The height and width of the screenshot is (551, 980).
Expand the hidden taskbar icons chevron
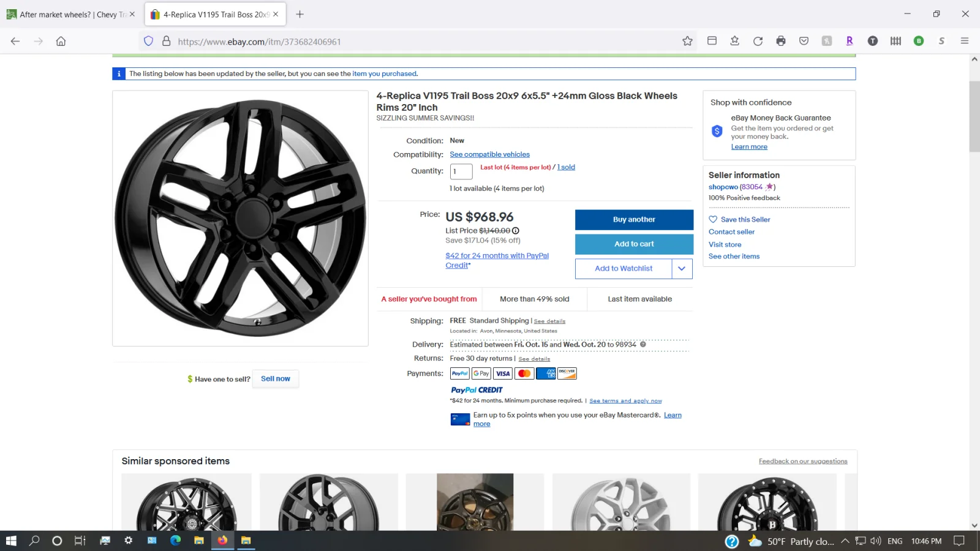(x=844, y=541)
